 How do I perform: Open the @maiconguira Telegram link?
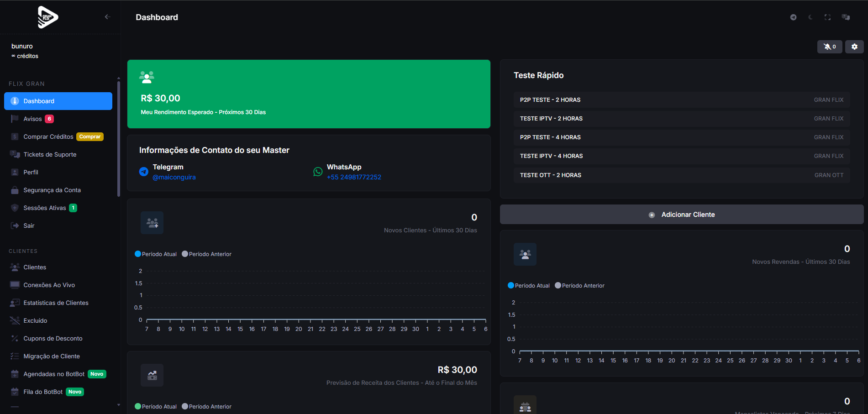(x=174, y=177)
